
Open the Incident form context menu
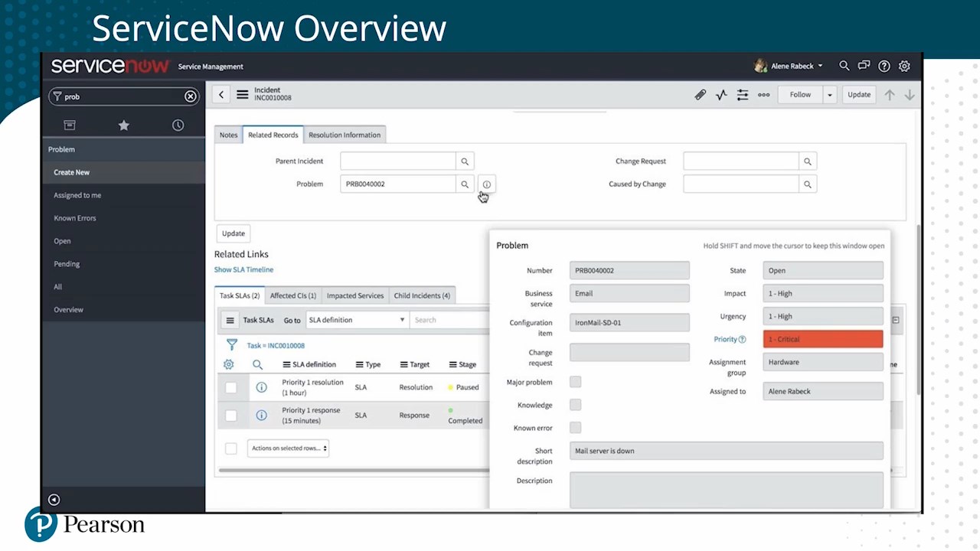click(242, 95)
